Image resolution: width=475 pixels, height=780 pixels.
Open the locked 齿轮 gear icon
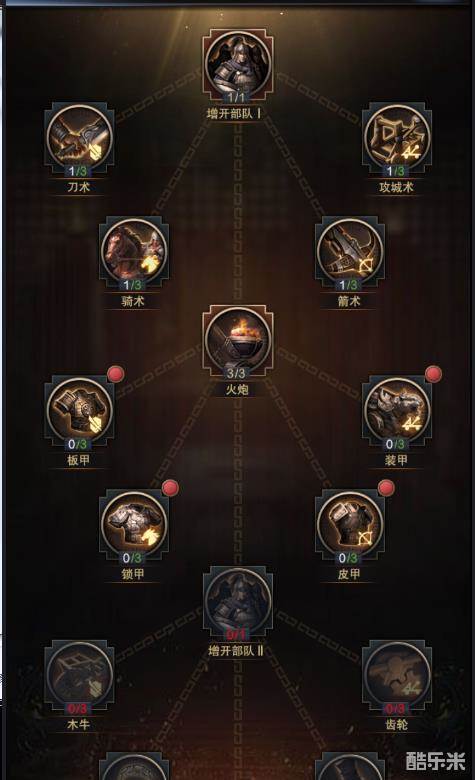coord(396,677)
